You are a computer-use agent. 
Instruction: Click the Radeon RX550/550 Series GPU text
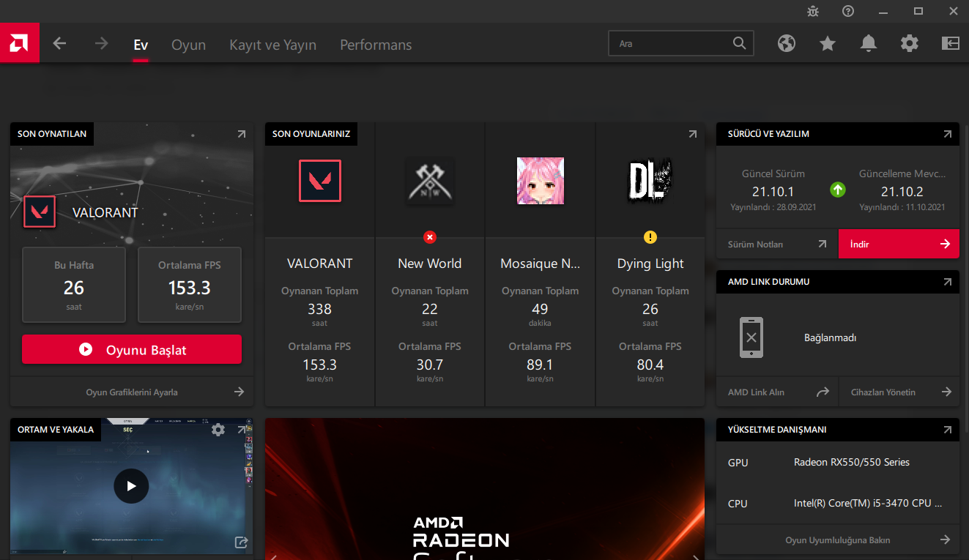click(852, 462)
